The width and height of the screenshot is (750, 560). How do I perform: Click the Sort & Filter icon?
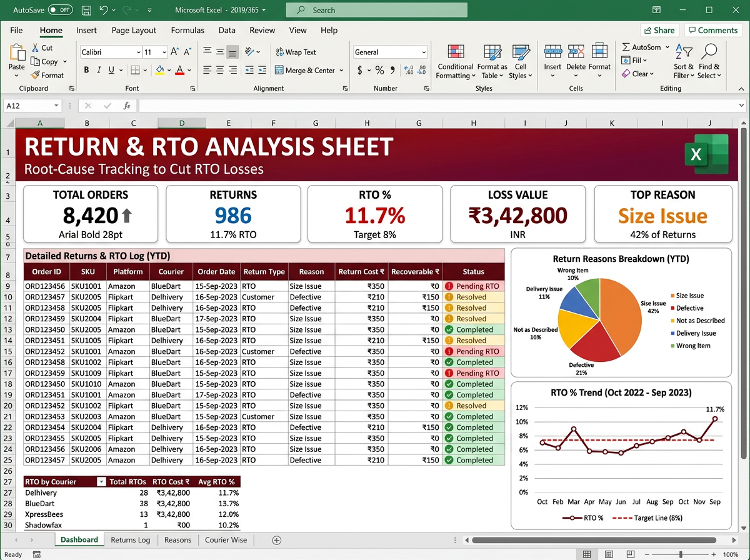(683, 52)
